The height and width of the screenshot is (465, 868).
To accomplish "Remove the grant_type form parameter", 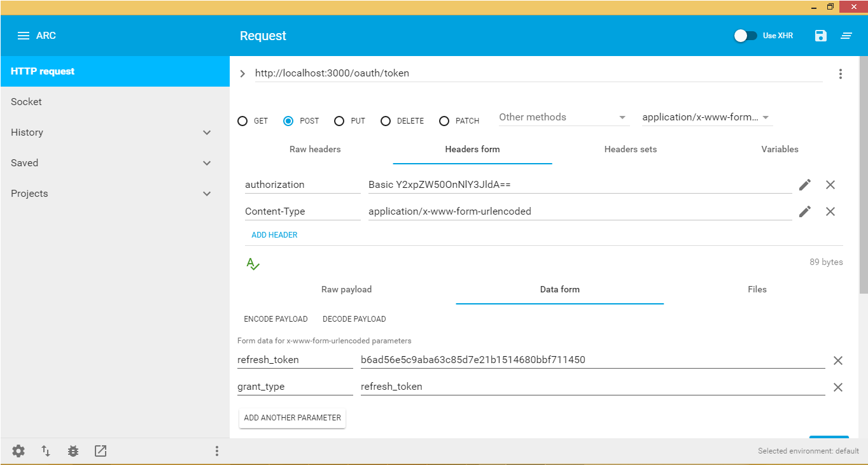I will (x=838, y=387).
